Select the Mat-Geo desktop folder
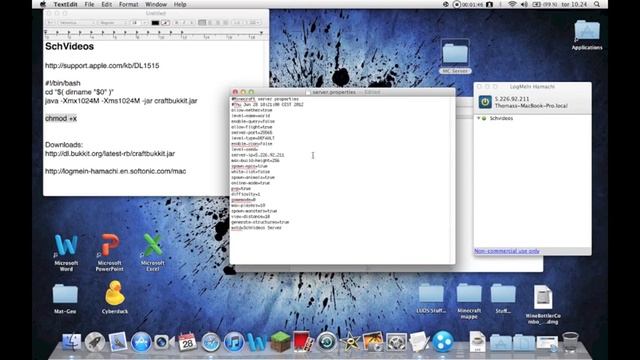The image size is (640, 360). point(65,298)
